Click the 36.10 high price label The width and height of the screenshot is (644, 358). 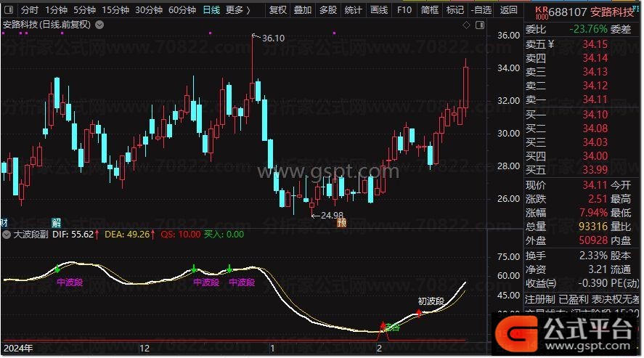[273, 38]
